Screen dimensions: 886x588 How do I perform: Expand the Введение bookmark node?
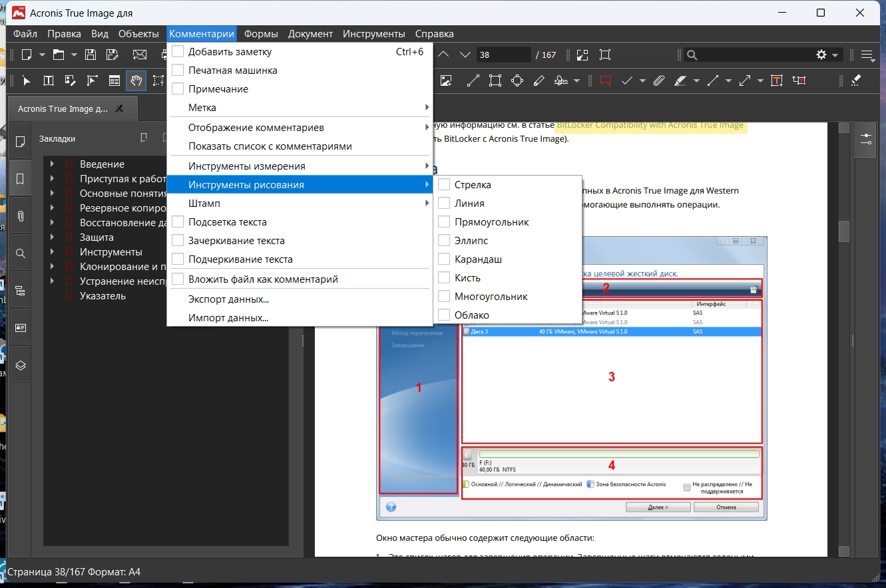pyautogui.click(x=52, y=164)
